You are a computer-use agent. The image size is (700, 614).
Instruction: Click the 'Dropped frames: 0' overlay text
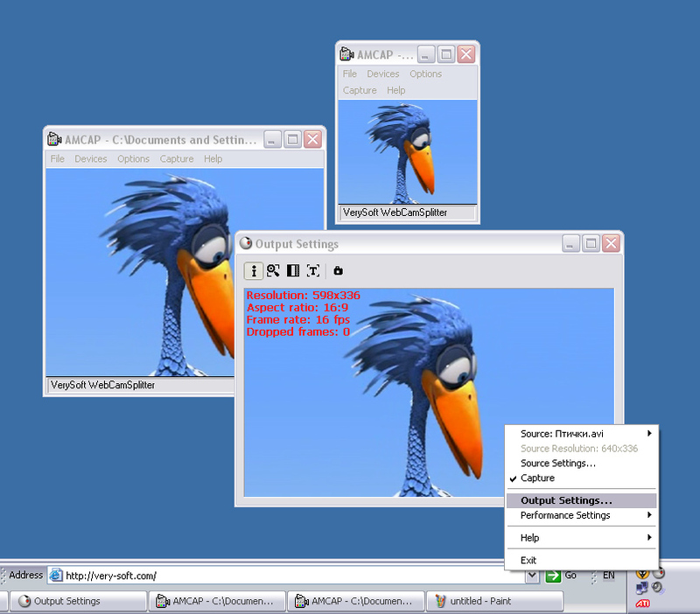point(297,331)
